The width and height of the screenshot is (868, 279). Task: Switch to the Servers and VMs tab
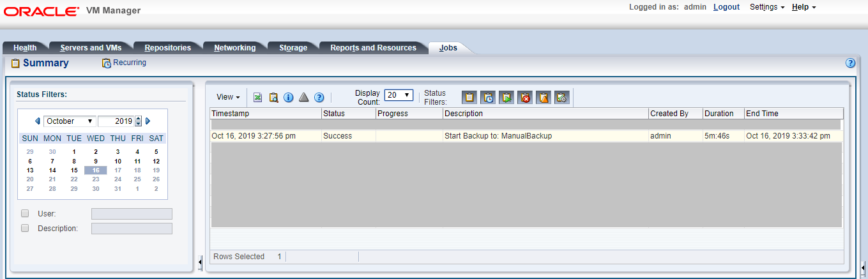[91, 48]
